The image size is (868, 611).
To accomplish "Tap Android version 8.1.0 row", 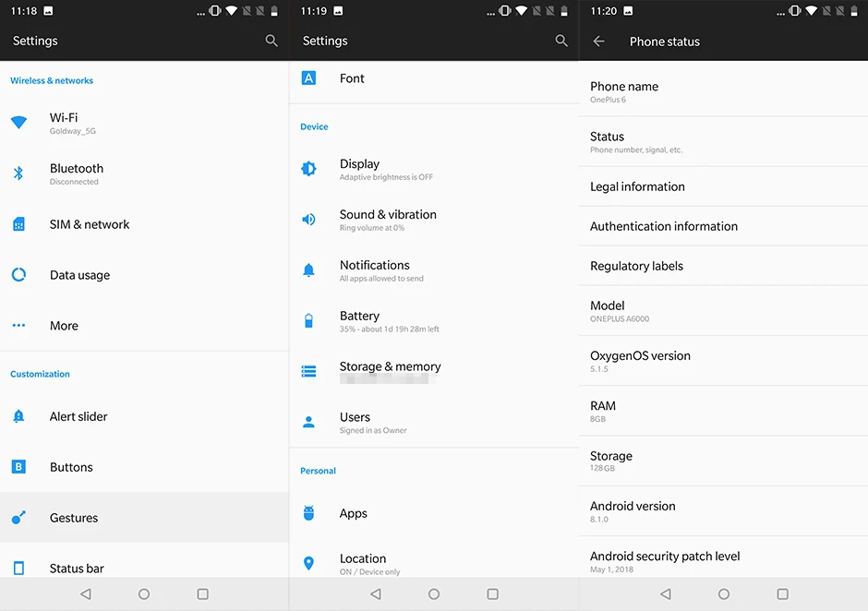I will [724, 510].
